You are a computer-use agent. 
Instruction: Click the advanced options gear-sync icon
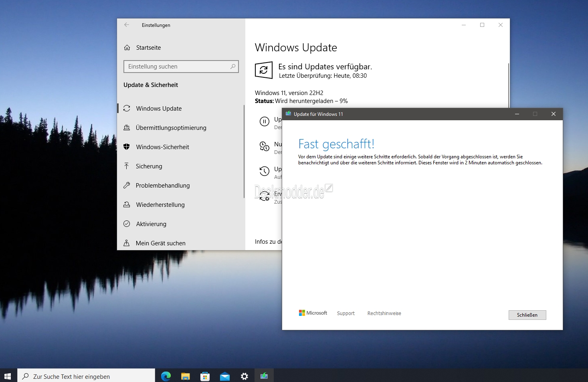(265, 196)
